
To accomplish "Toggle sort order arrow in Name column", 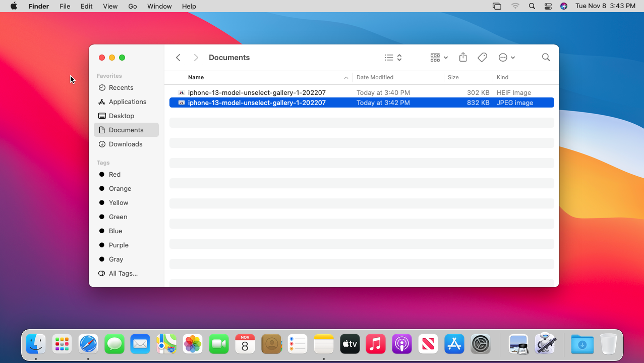I will point(346,77).
